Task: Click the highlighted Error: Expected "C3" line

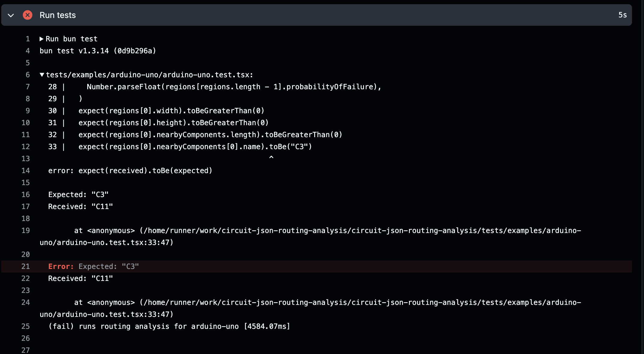Action: 317,267
